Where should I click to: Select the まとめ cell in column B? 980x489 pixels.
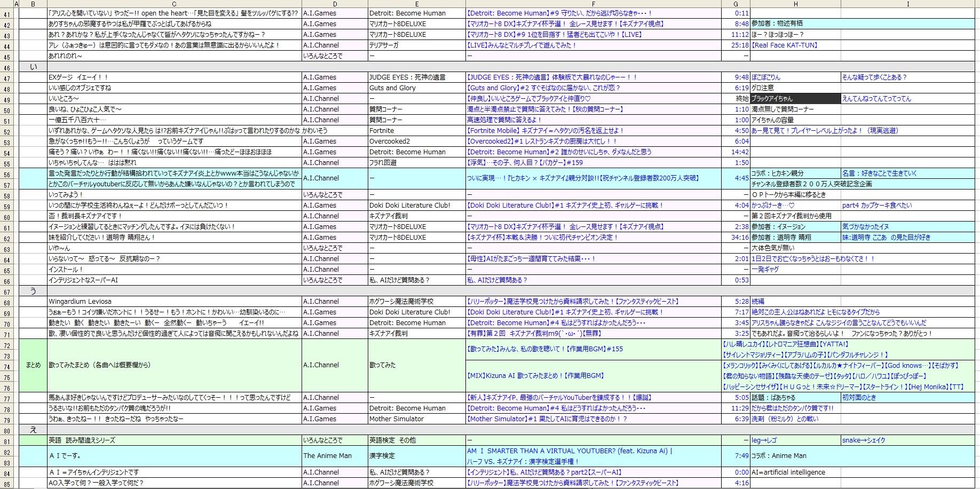[33, 365]
